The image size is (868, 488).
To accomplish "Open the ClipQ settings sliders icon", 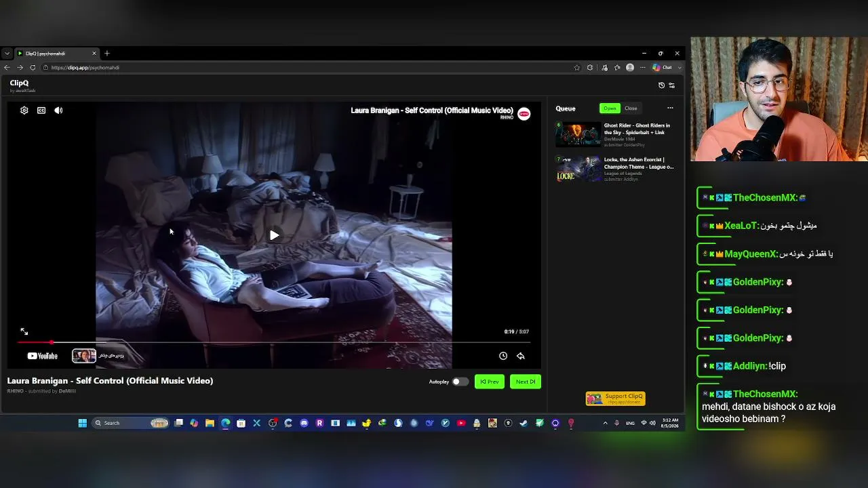I will point(672,85).
